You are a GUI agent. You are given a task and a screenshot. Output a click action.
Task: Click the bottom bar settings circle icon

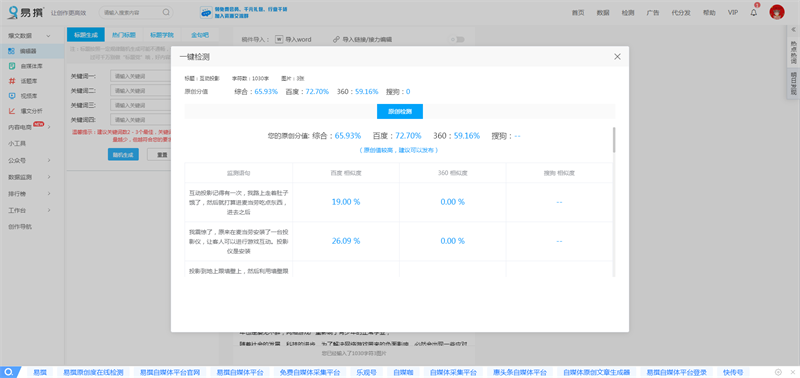778,372
